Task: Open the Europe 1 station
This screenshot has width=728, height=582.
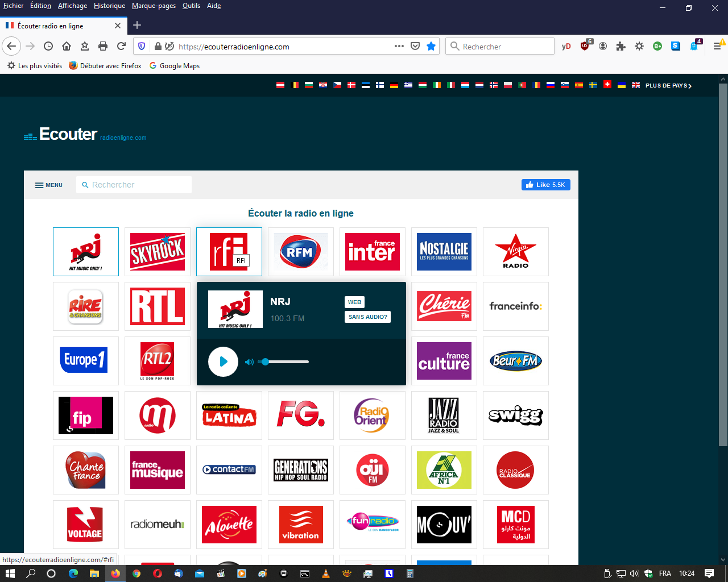Action: [x=86, y=361]
